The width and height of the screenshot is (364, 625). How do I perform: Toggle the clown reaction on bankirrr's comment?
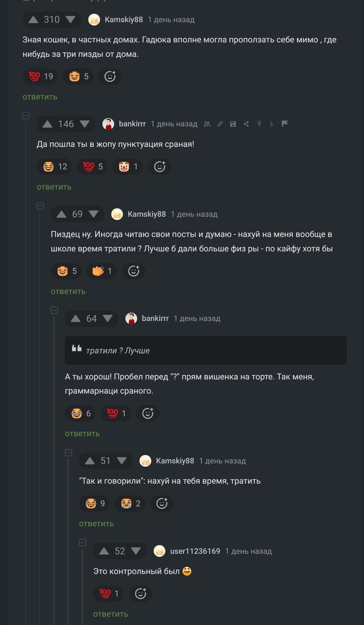click(128, 167)
